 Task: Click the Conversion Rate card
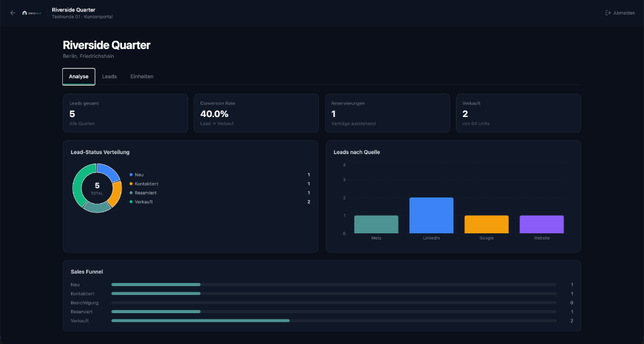(257, 113)
